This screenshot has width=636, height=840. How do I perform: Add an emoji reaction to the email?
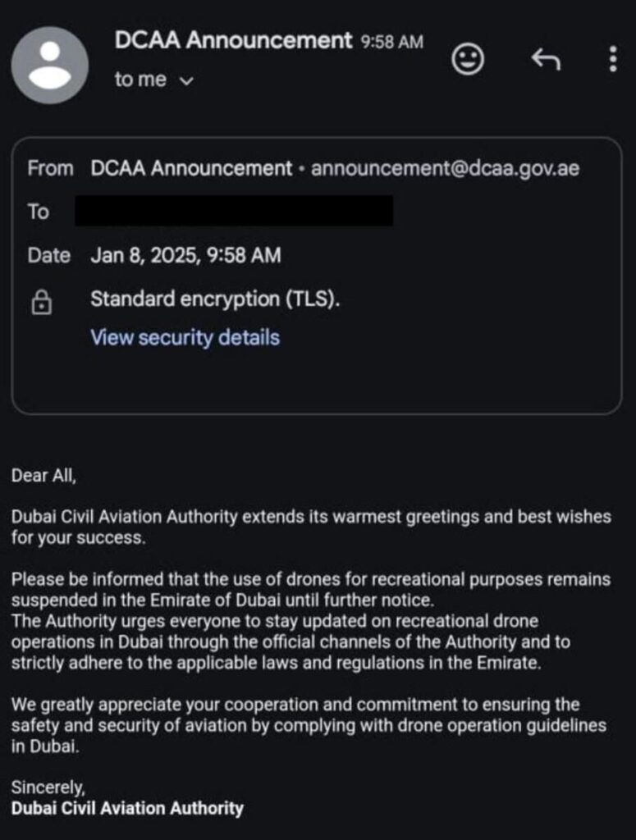[x=469, y=59]
